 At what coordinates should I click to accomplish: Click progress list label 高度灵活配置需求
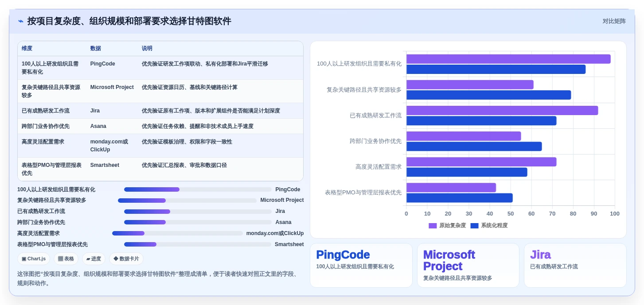[39, 233]
